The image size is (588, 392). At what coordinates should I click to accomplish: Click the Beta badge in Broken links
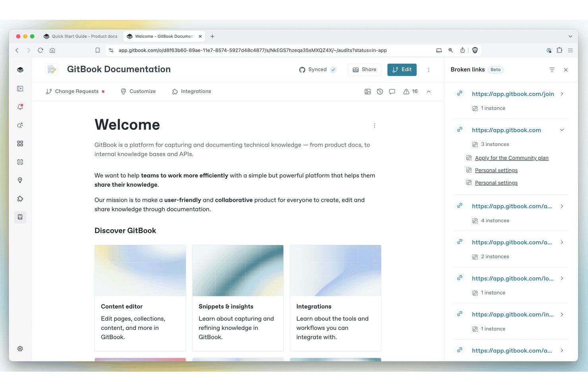tap(495, 70)
